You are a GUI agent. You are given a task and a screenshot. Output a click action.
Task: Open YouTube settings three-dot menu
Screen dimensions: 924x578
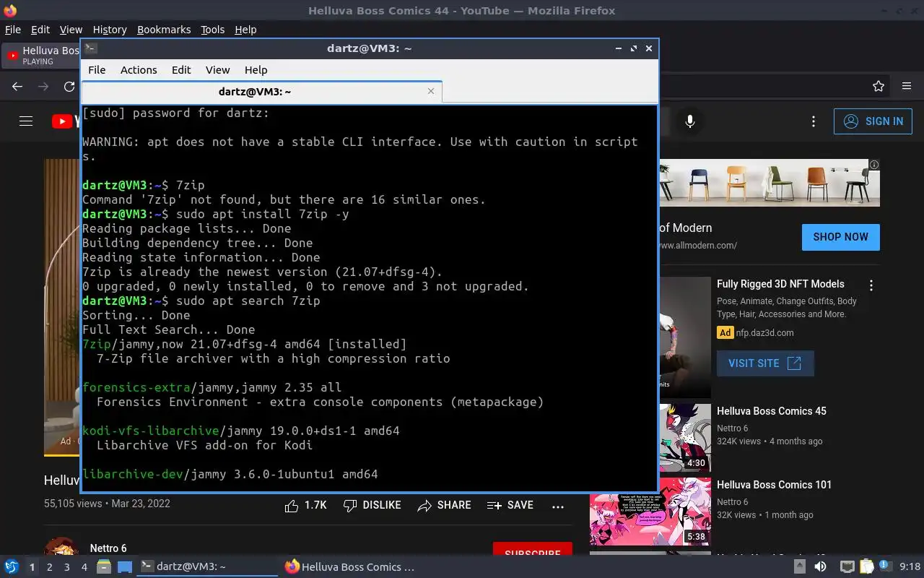pos(814,121)
